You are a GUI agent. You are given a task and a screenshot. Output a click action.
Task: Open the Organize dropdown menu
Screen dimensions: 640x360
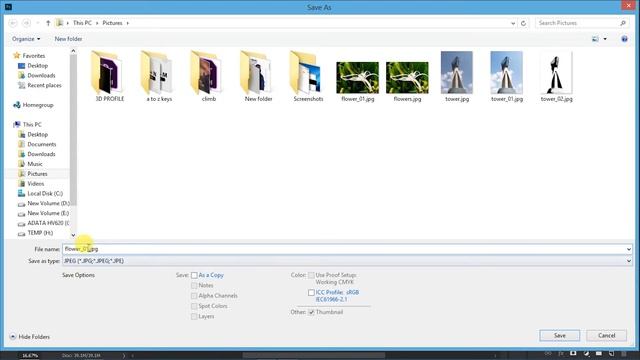tap(26, 39)
